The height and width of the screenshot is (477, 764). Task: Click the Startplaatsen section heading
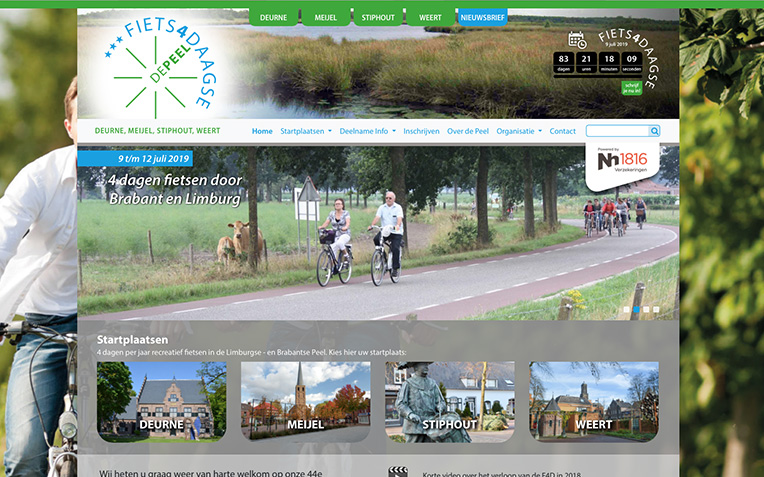(132, 340)
